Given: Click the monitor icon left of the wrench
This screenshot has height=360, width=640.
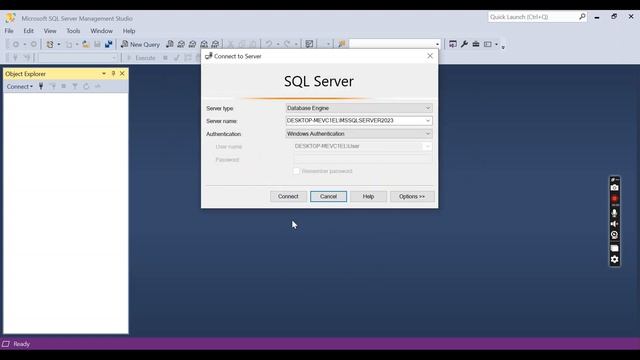Looking at the screenshot, I should pyautogui.click(x=453, y=44).
